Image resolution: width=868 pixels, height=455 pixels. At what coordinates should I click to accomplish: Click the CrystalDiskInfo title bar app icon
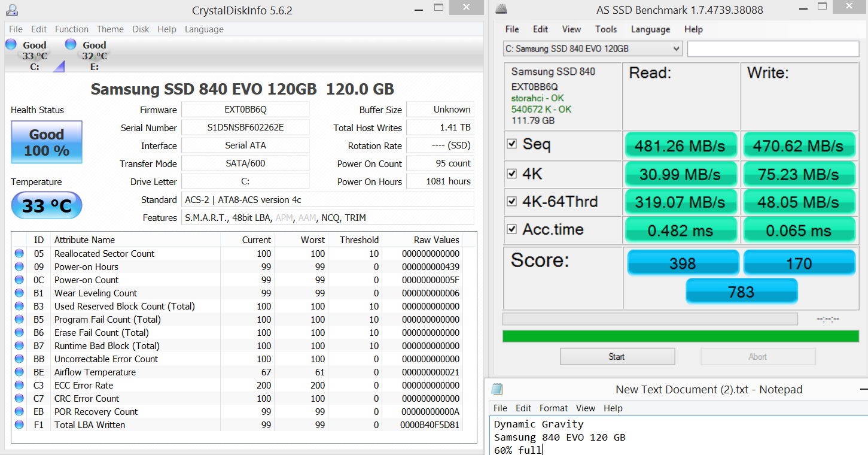coord(11,10)
